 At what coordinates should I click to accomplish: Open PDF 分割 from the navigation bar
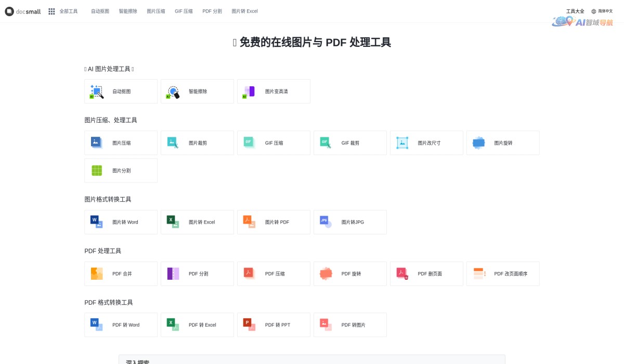point(213,11)
